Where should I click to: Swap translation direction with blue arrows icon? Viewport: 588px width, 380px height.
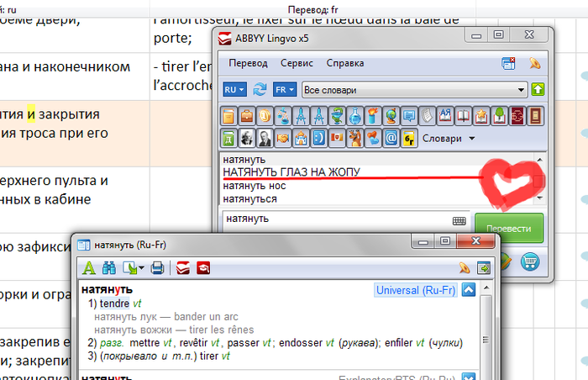(260, 90)
